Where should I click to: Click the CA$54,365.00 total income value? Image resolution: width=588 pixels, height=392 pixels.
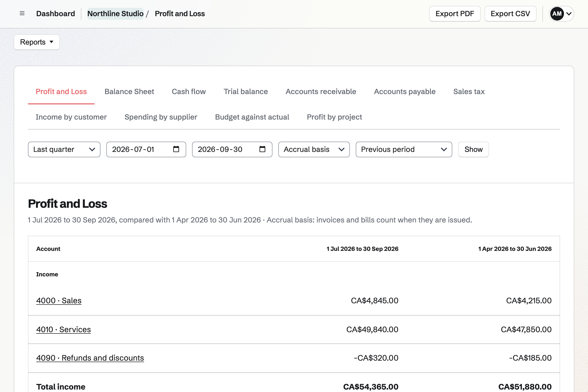click(x=371, y=387)
